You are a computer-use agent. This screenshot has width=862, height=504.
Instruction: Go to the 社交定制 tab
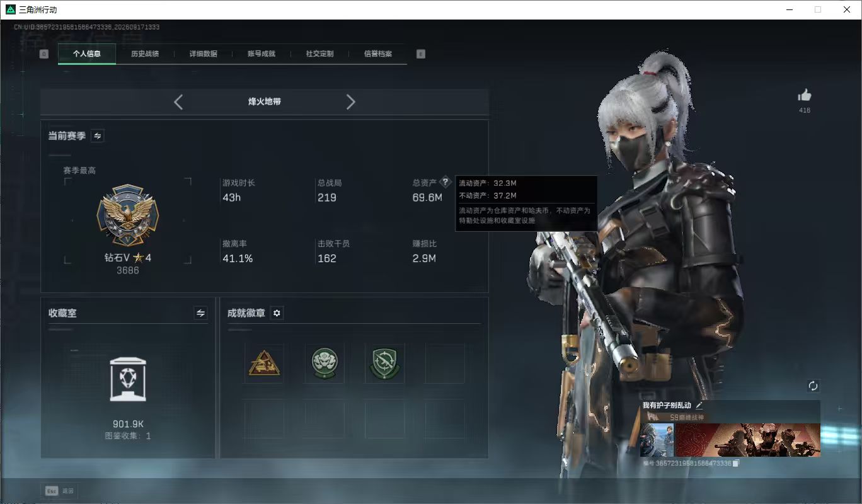tap(319, 54)
